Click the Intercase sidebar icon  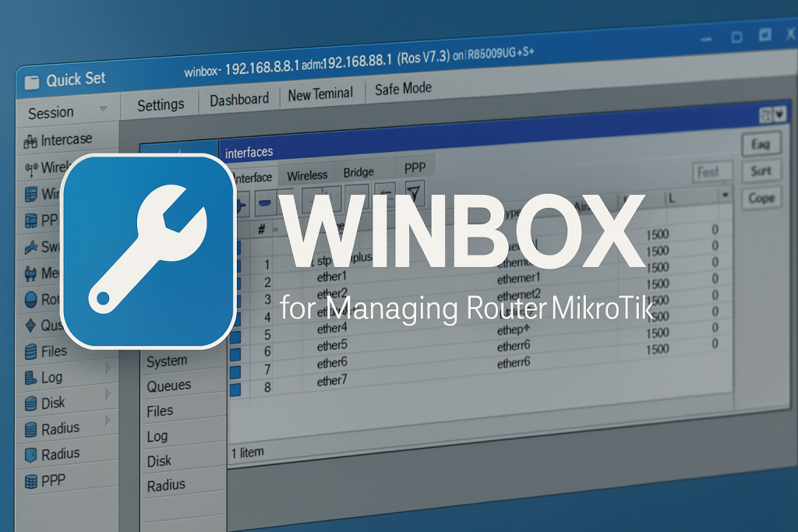tap(30, 142)
